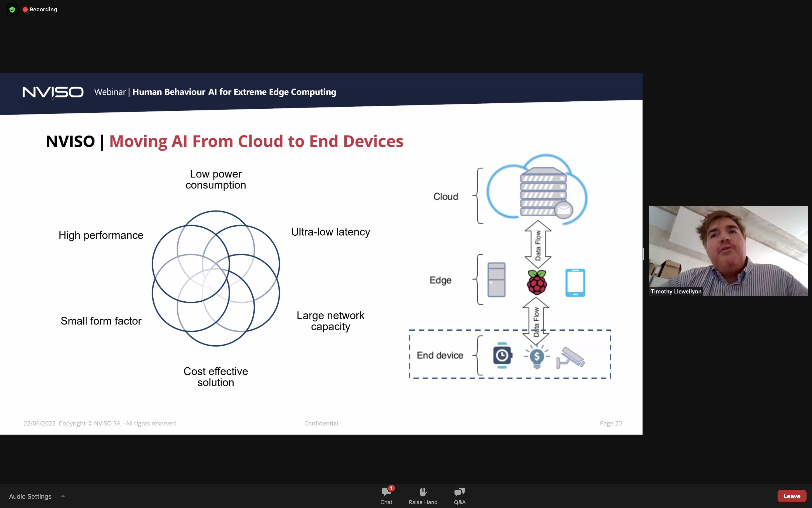Click the 'Timothy Llewellynn' name label
Screen dimensions: 812x508
(676, 291)
